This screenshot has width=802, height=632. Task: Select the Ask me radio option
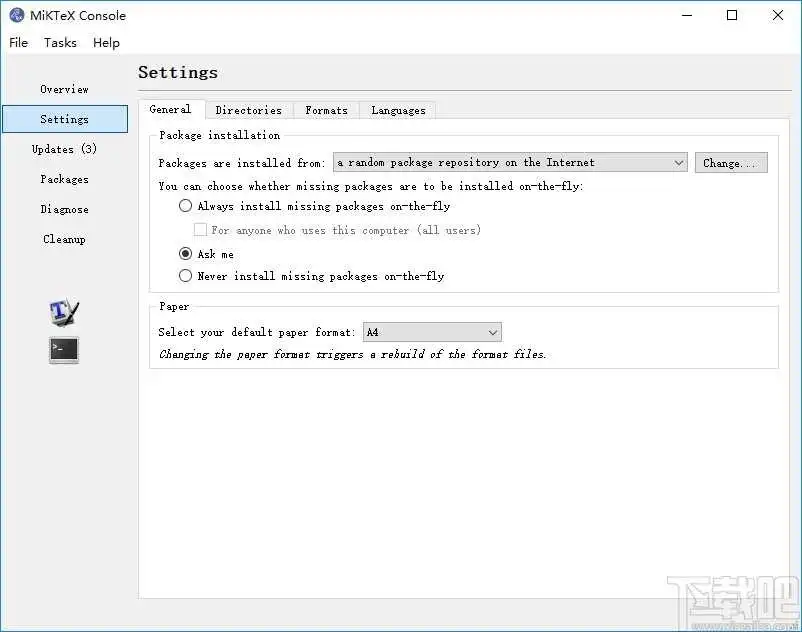point(206,254)
